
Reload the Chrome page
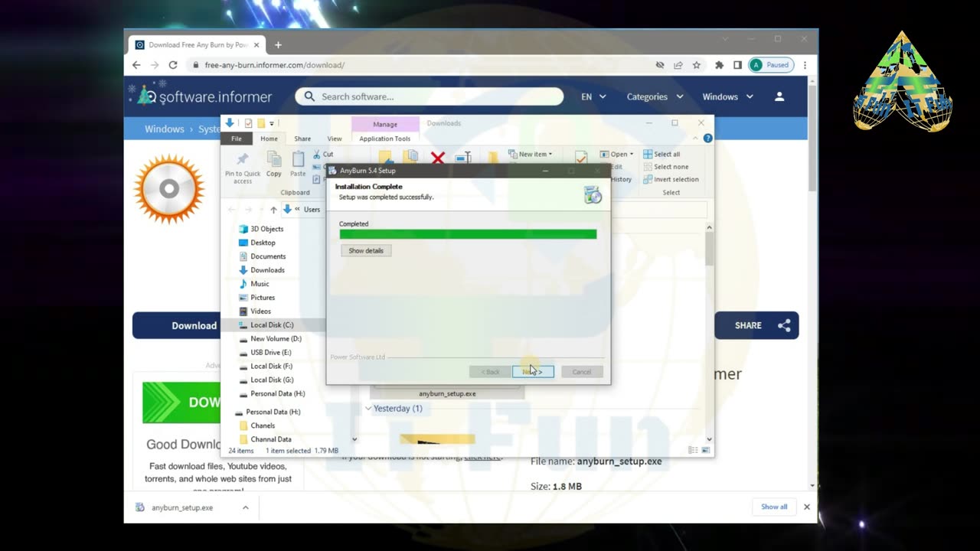pos(173,65)
